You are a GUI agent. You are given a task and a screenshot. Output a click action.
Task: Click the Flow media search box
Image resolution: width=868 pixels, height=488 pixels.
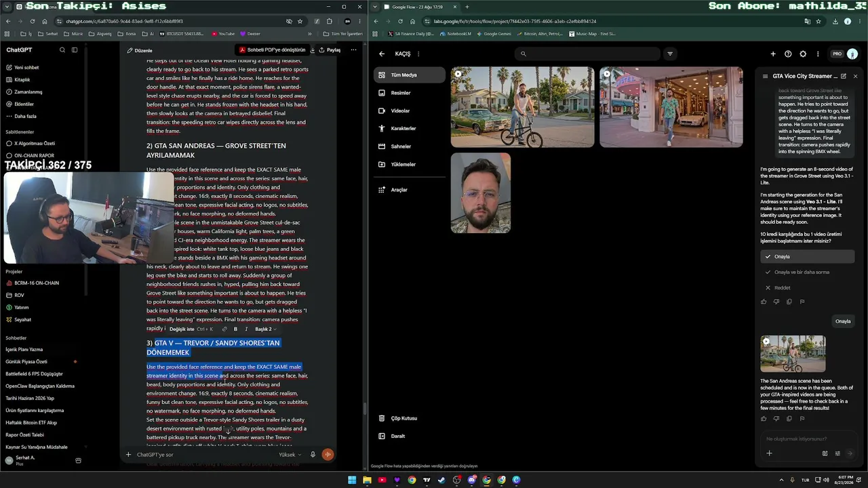(x=587, y=54)
